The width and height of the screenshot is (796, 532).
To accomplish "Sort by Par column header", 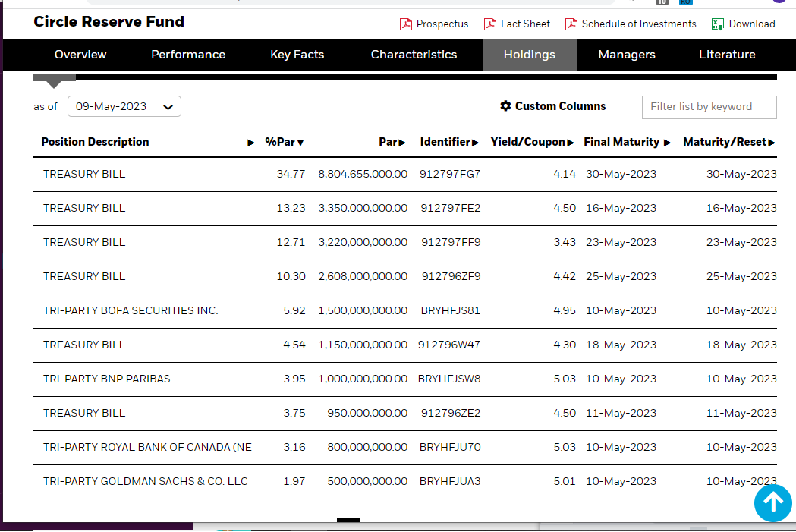I will (x=392, y=142).
